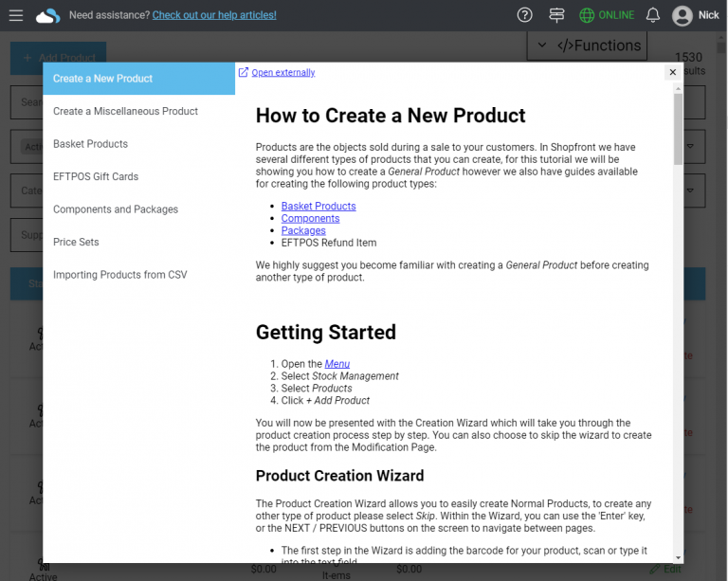This screenshot has height=581, width=728.
Task: Select Basket Products help topic
Action: pos(90,144)
